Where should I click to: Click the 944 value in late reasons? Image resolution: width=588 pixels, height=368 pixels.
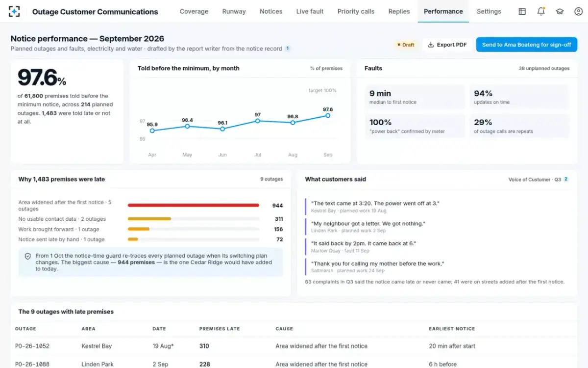pyautogui.click(x=278, y=206)
